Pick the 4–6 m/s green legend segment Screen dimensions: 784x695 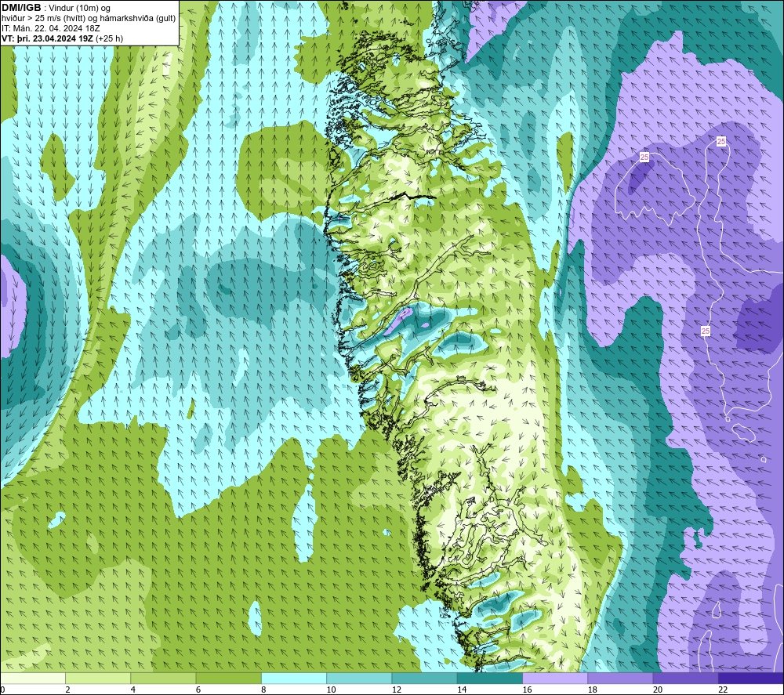coord(164,678)
